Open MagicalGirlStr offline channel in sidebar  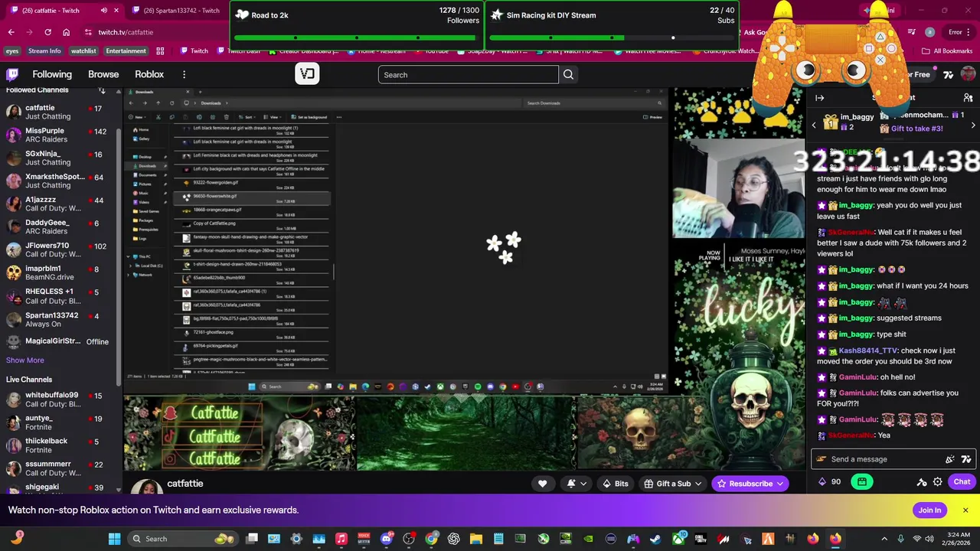tap(59, 341)
